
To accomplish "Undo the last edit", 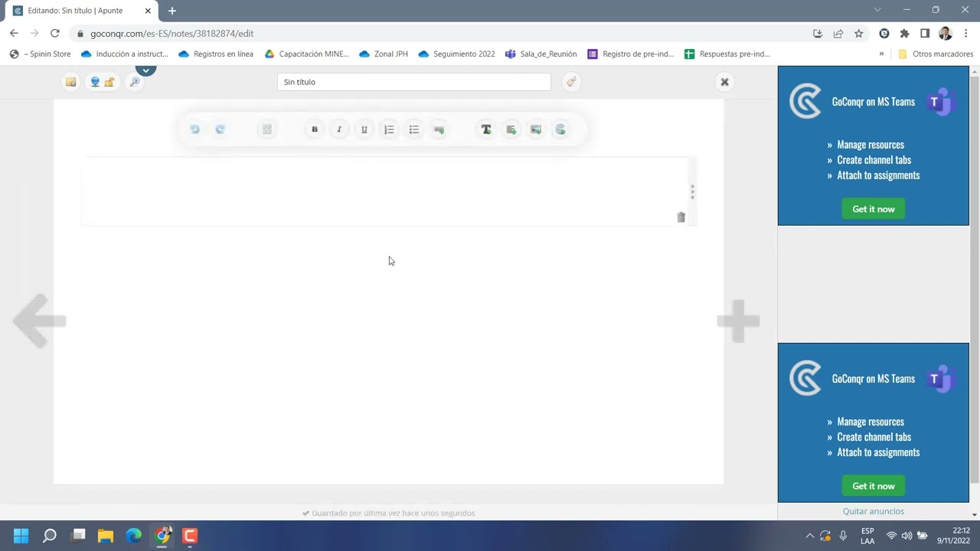I will pyautogui.click(x=194, y=129).
